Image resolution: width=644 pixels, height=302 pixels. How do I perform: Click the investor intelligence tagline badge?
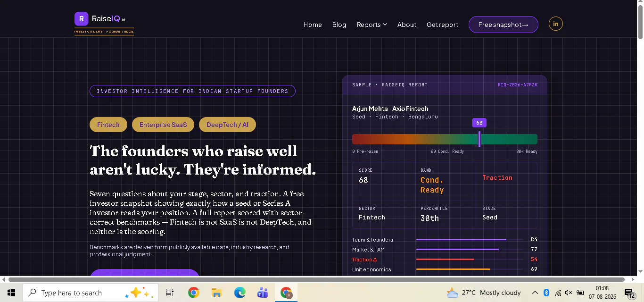pos(192,91)
